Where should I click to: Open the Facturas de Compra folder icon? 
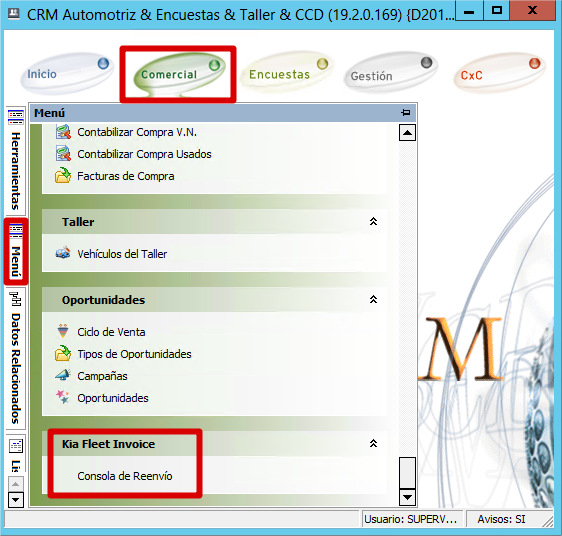click(63, 176)
